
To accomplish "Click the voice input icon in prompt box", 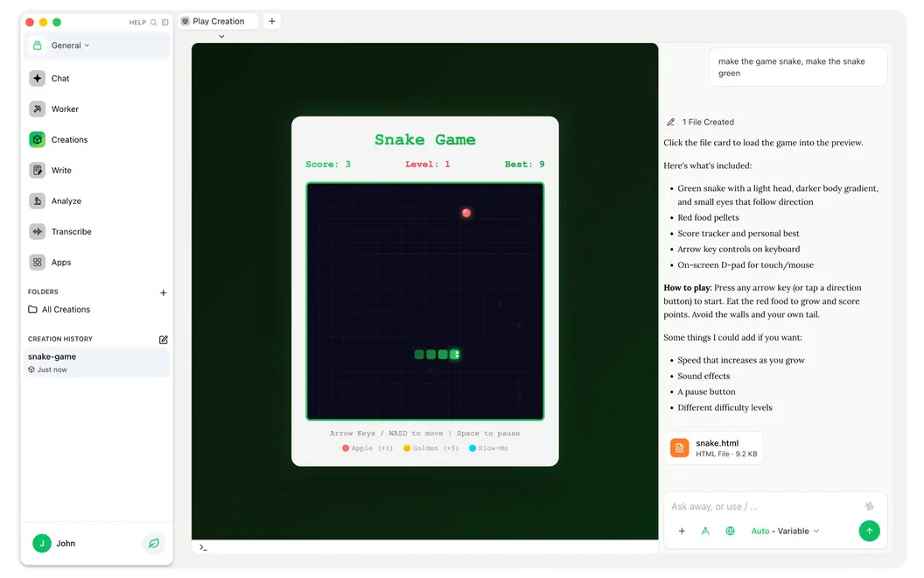I will [x=869, y=506].
